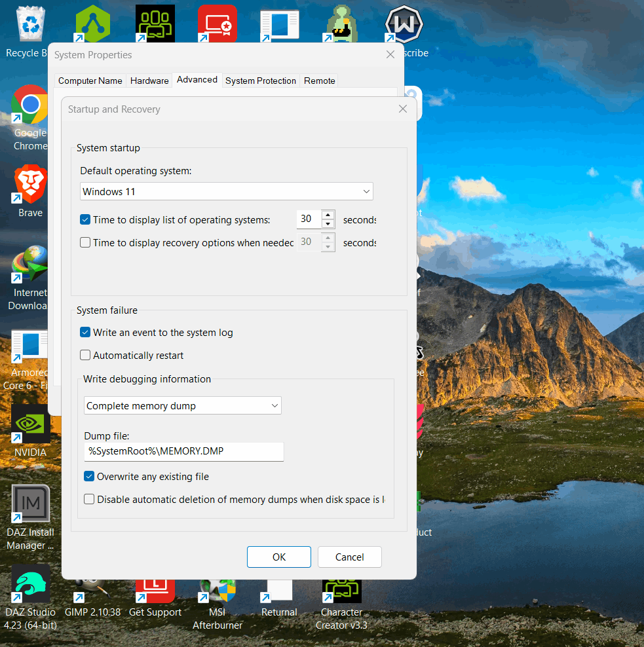
Task: Enable the Automatically restart checkbox
Action: point(85,355)
